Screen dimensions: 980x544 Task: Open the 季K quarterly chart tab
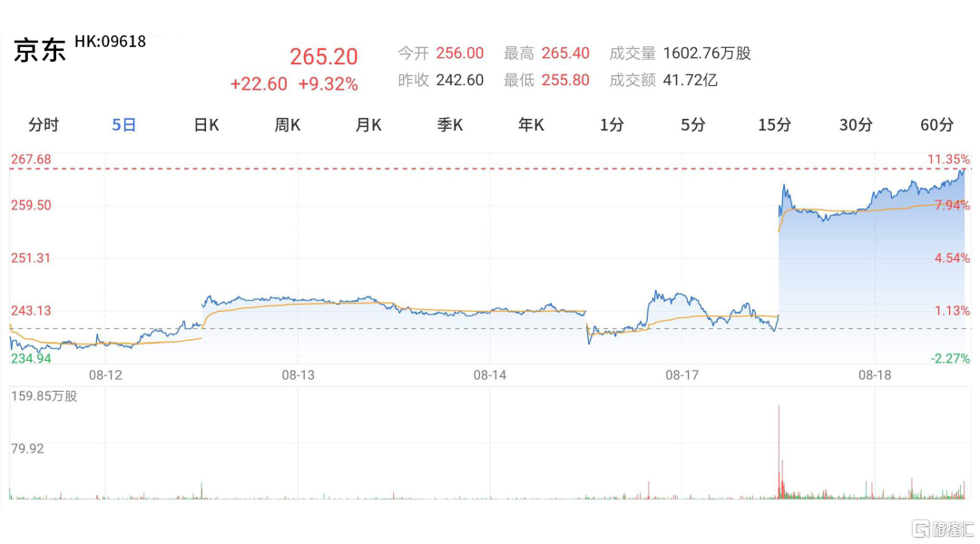tap(450, 125)
